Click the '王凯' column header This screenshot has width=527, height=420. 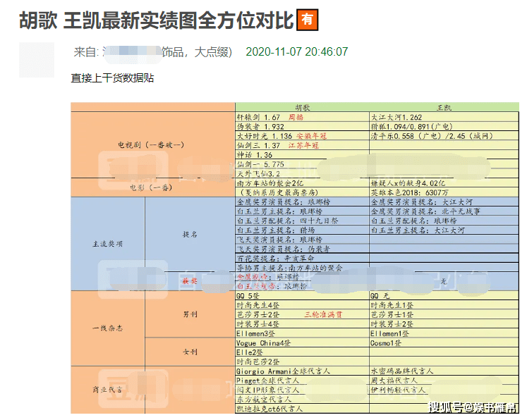click(444, 107)
